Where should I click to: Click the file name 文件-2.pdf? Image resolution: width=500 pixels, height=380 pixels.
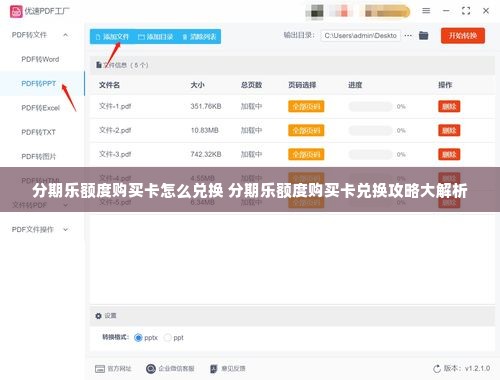pyautogui.click(x=115, y=130)
